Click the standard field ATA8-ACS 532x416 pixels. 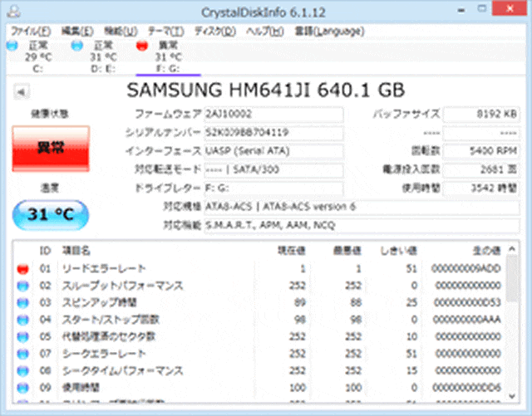tap(362, 207)
